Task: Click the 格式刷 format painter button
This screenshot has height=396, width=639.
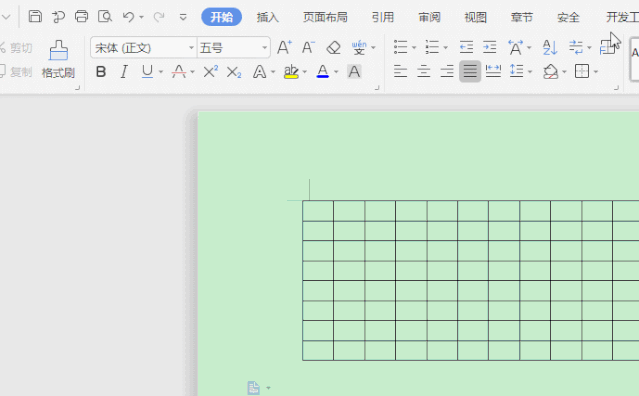Action: point(58,59)
